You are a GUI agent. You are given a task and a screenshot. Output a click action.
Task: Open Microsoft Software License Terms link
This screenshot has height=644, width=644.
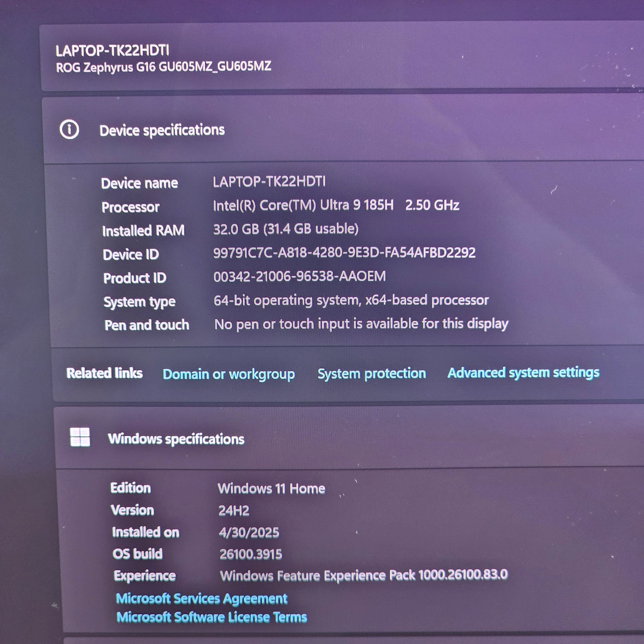click(212, 617)
